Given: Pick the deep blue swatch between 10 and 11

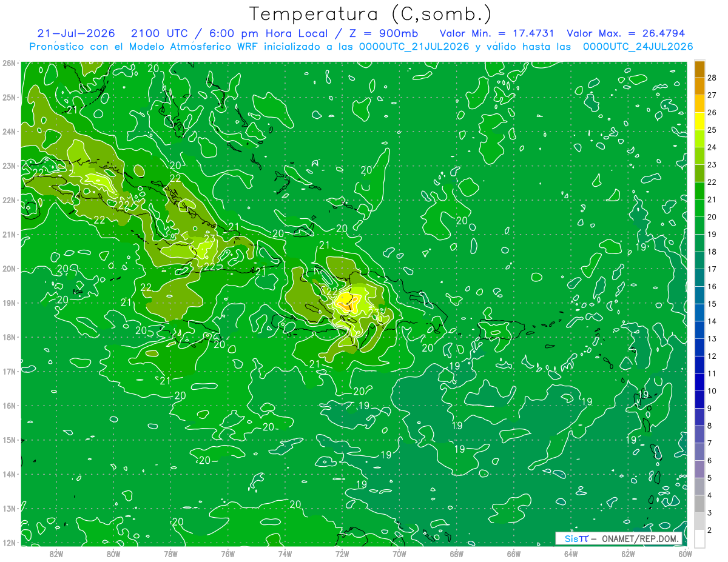Looking at the screenshot, I should 699,382.
